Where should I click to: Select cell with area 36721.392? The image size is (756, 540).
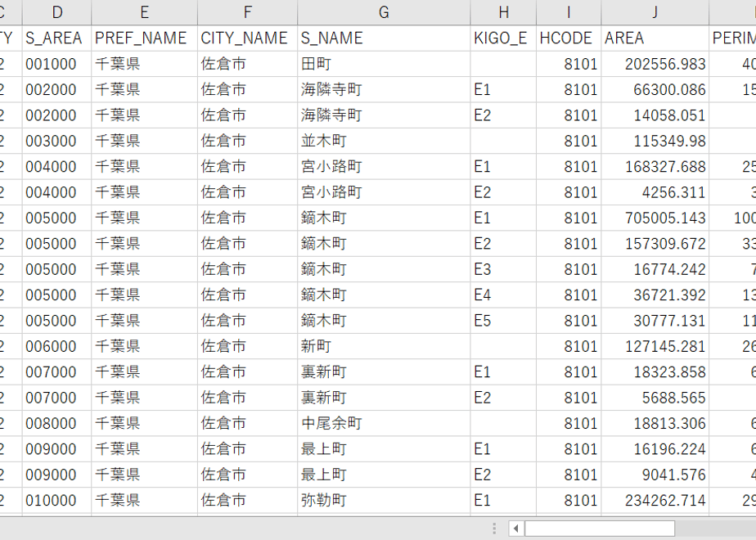tap(655, 295)
